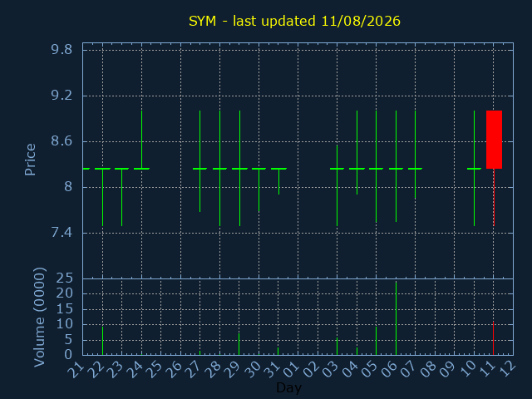Select the day 05 volume bar
The image size is (532, 399).
(376, 341)
